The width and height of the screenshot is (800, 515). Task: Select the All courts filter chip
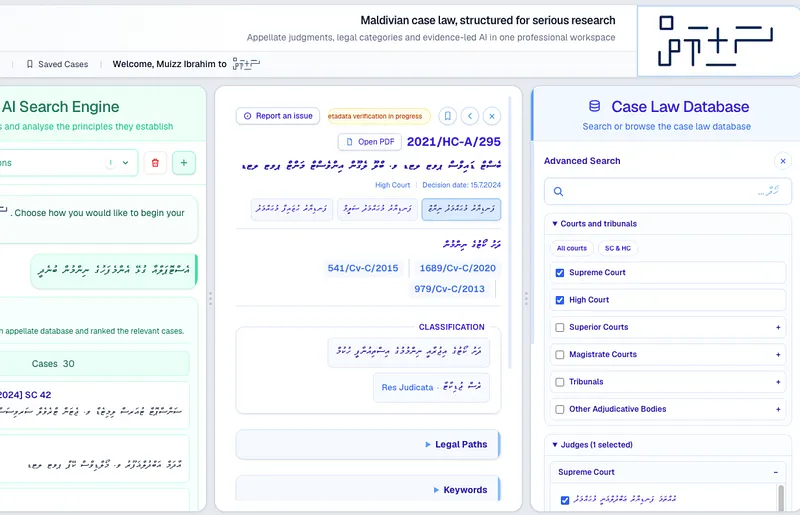571,248
